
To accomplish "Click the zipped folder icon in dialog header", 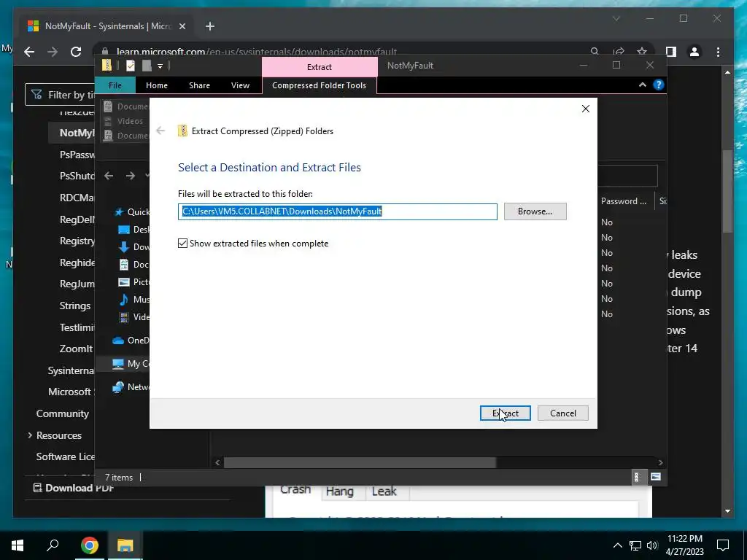I will point(182,131).
